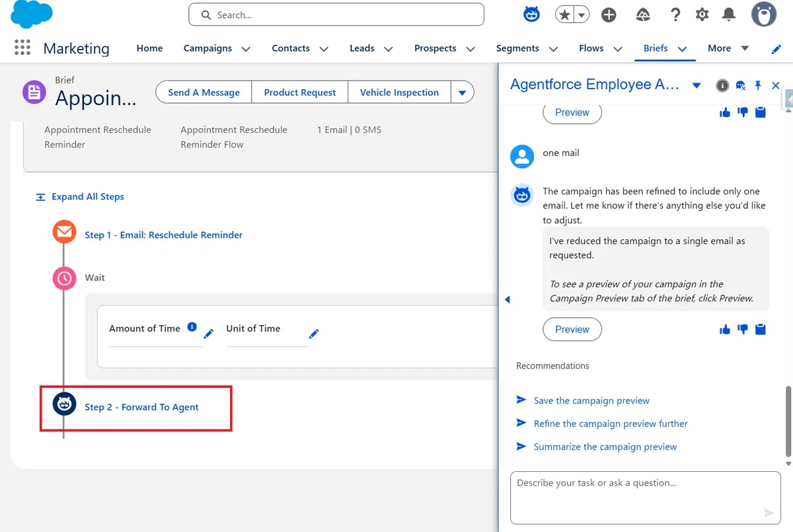
Task: Show more record actions dropdown
Action: pyautogui.click(x=462, y=93)
